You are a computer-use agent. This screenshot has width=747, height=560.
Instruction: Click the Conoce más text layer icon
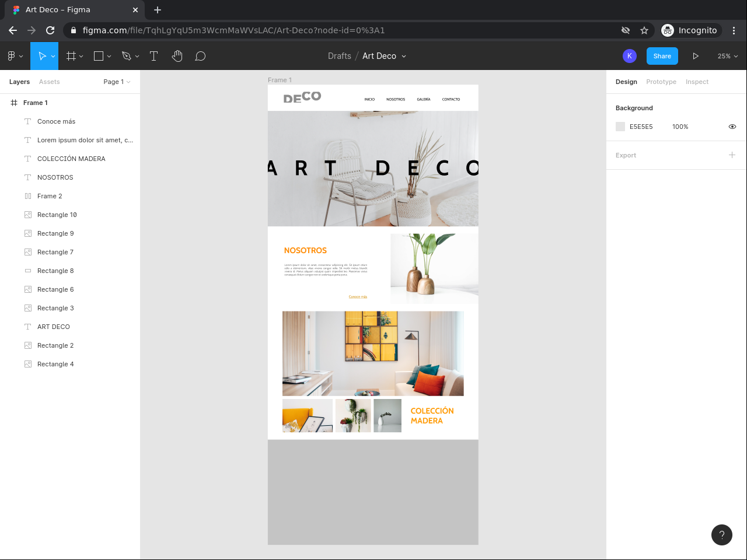point(27,121)
